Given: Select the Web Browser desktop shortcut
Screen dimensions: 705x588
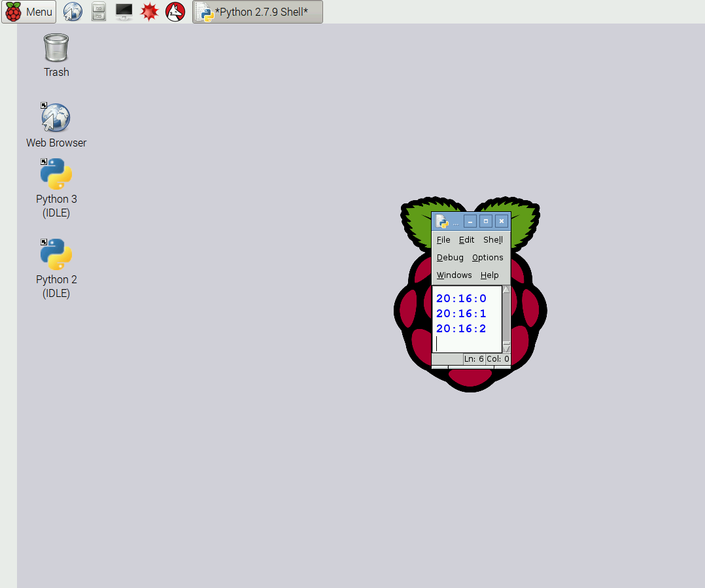Looking at the screenshot, I should click(56, 126).
